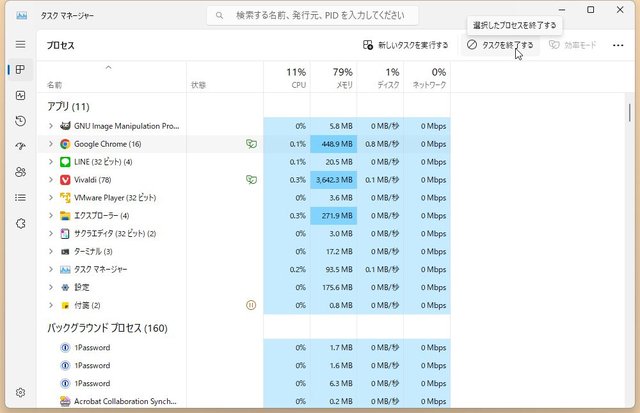Click the suspended pause icon on 付箋 row

click(251, 305)
